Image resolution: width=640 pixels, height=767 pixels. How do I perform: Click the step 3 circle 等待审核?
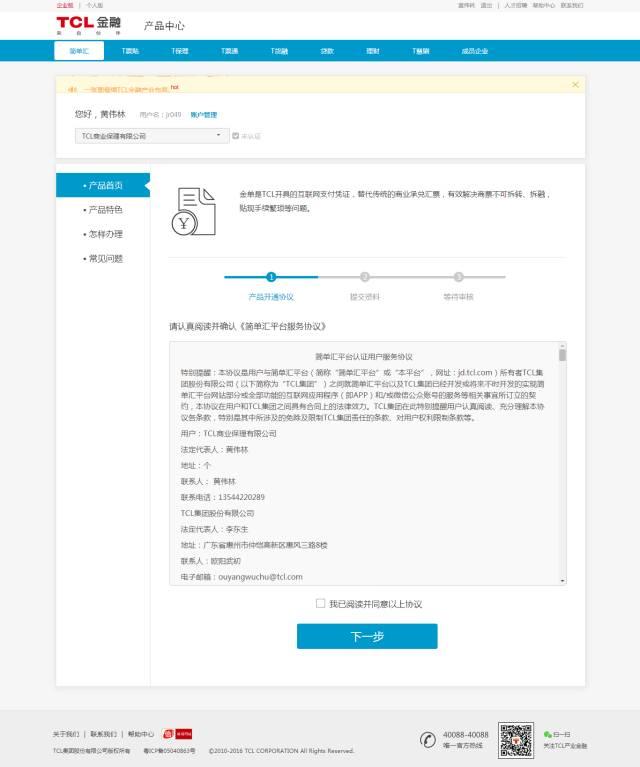[458, 277]
